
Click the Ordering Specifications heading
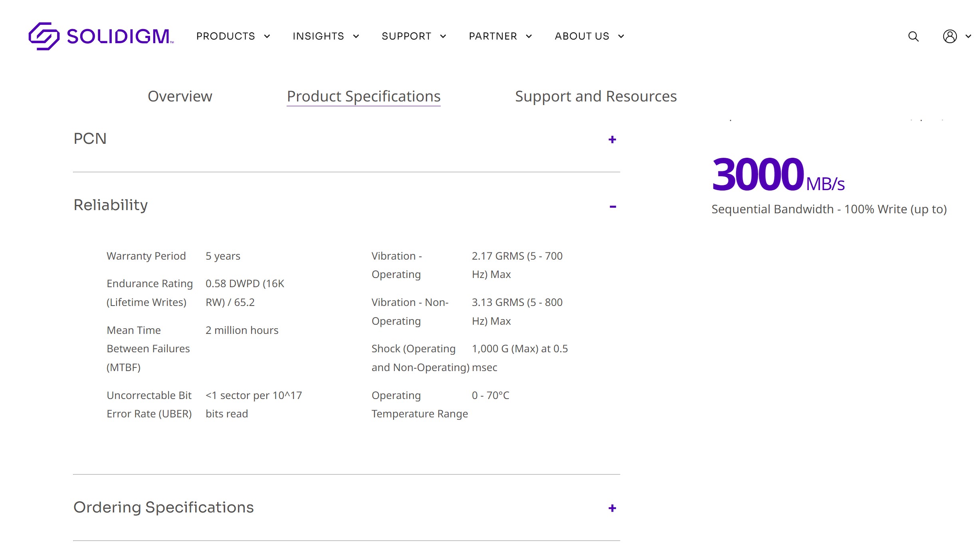tap(163, 507)
